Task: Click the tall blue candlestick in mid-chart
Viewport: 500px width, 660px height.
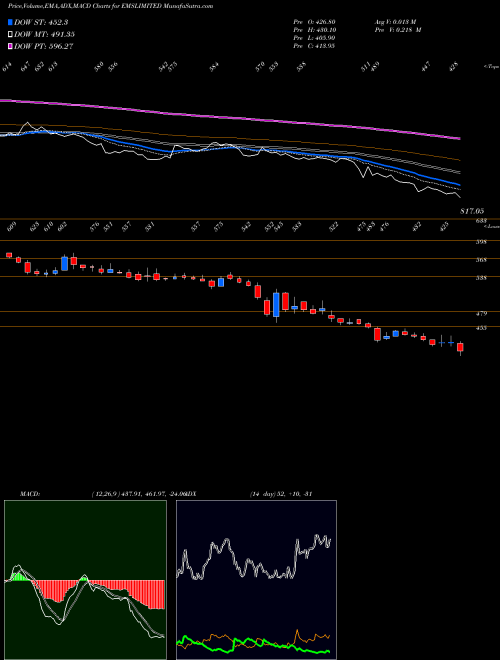Action: pos(276,305)
